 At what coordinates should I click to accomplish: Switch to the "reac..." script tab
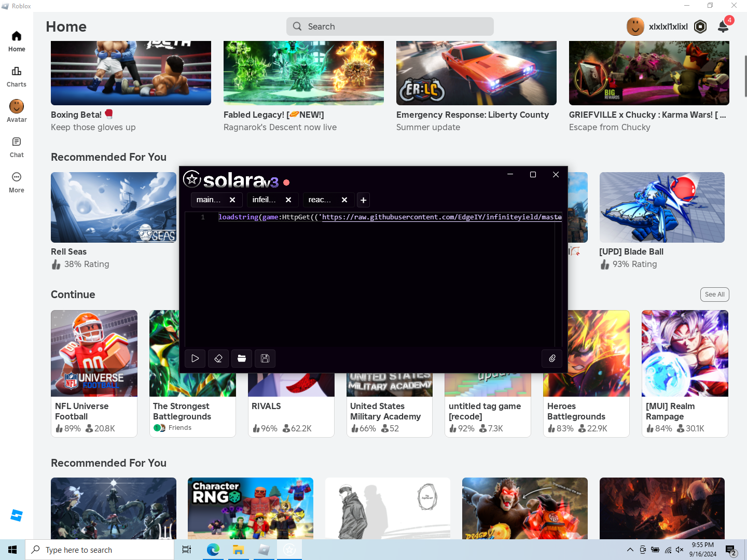point(320,200)
